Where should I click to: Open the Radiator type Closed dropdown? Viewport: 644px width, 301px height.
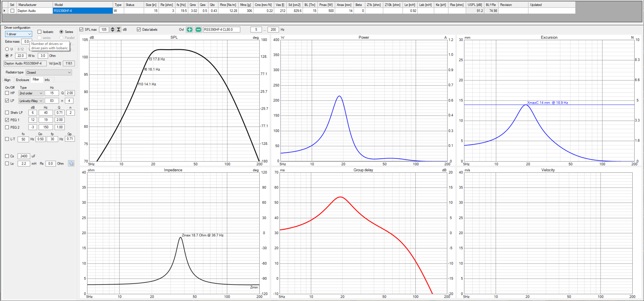(49, 72)
